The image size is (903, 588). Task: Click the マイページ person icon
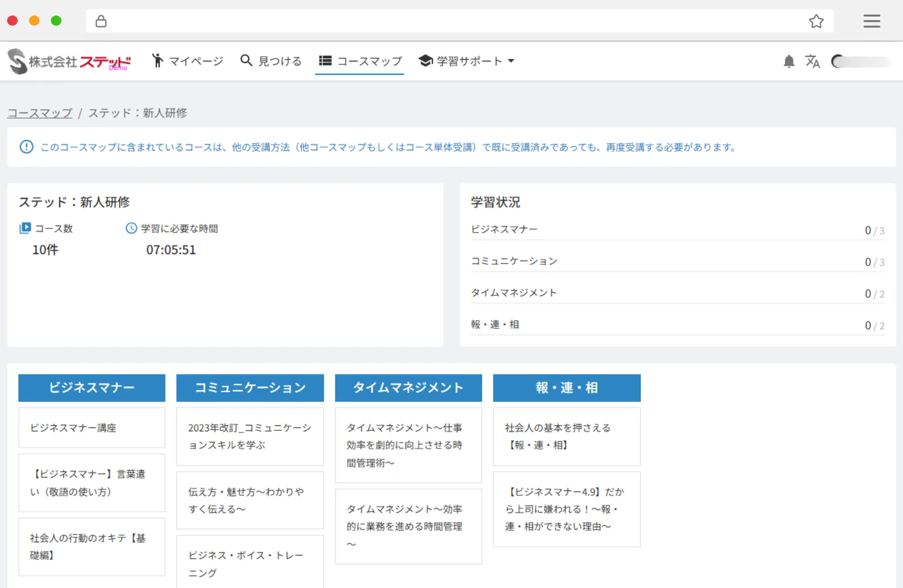click(x=157, y=61)
